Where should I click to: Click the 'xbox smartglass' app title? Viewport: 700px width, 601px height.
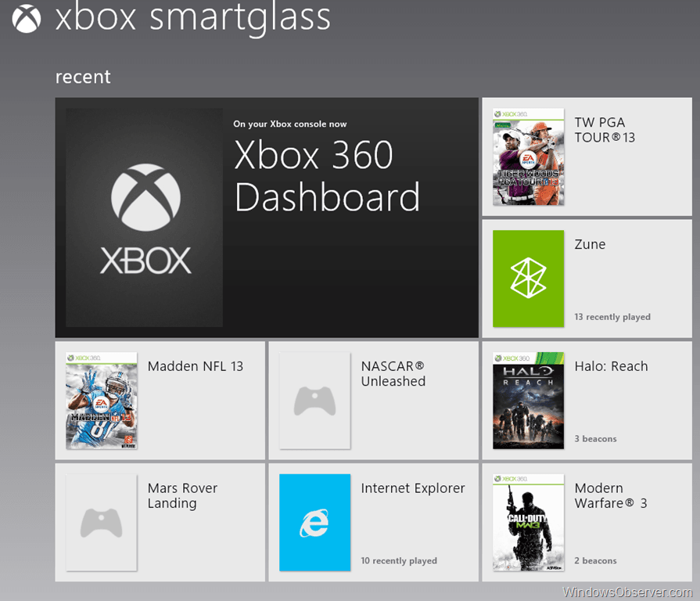point(192,18)
